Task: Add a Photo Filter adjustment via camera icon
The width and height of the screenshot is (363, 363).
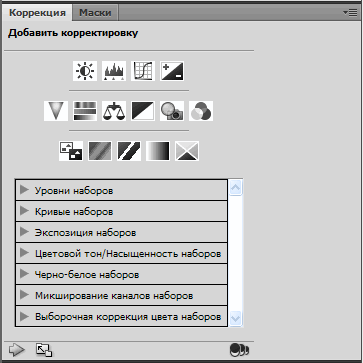Action: (172, 111)
